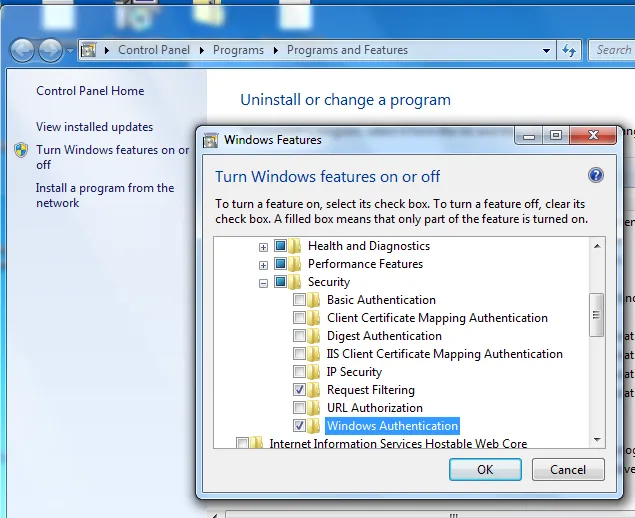Click the feature list scroll up arrow
Viewport: 635px width, 518px height.
(597, 246)
